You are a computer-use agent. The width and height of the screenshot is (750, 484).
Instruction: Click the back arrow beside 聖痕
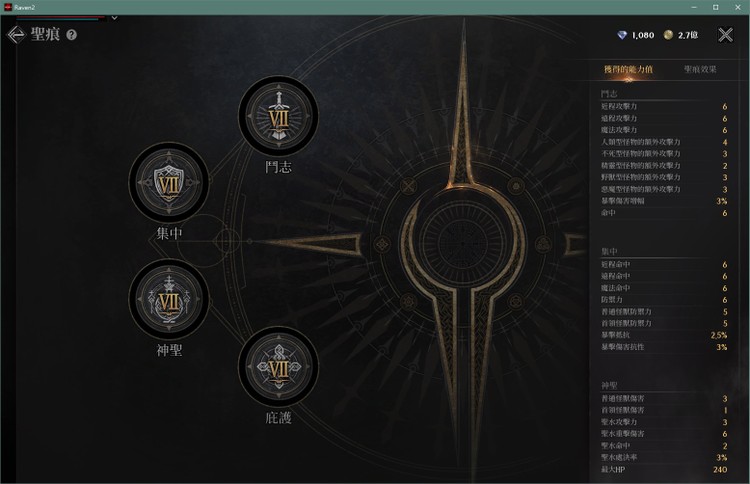pos(15,34)
